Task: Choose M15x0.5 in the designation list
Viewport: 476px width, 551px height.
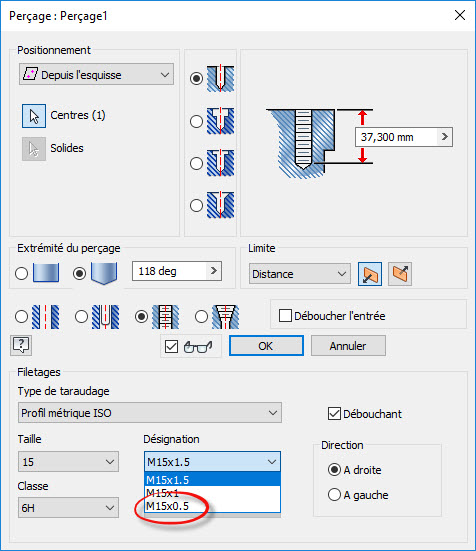Action: point(212,506)
